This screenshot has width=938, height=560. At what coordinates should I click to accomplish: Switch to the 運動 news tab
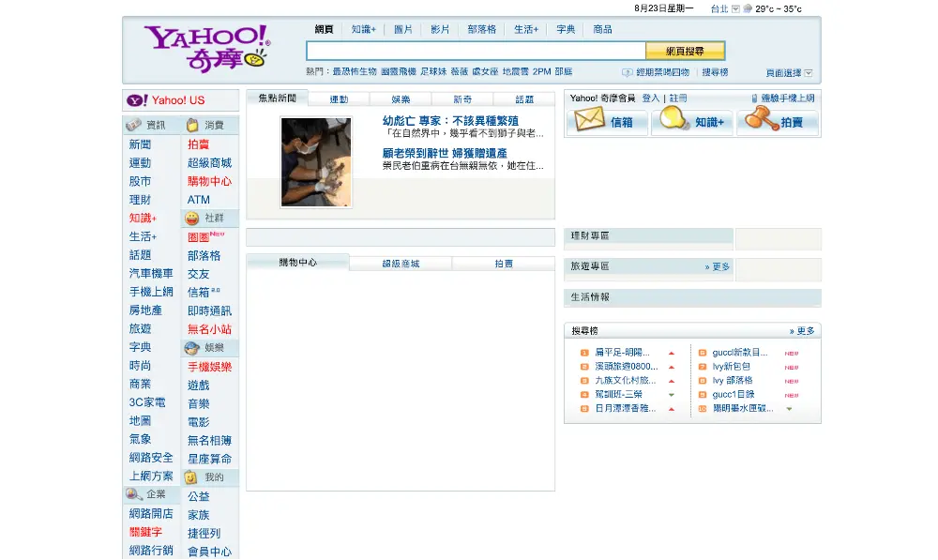click(x=340, y=99)
